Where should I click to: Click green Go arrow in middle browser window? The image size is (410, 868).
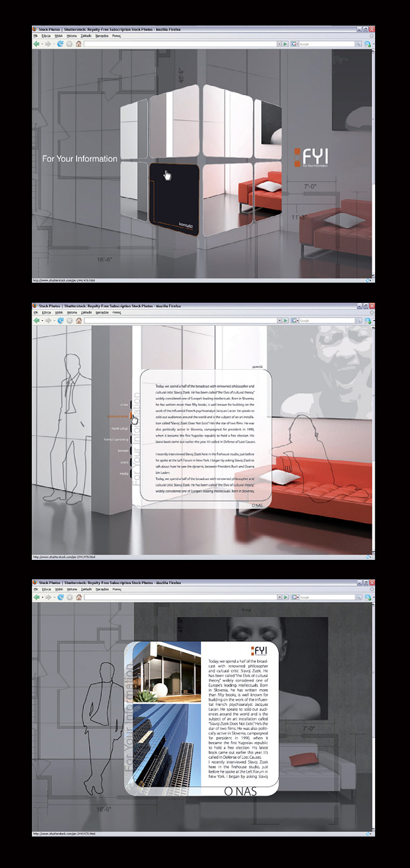pyautogui.click(x=286, y=321)
